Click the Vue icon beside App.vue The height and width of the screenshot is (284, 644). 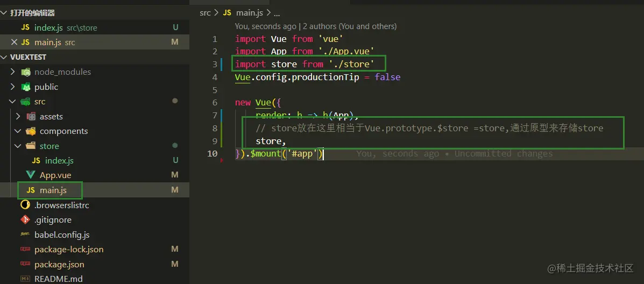[30, 175]
